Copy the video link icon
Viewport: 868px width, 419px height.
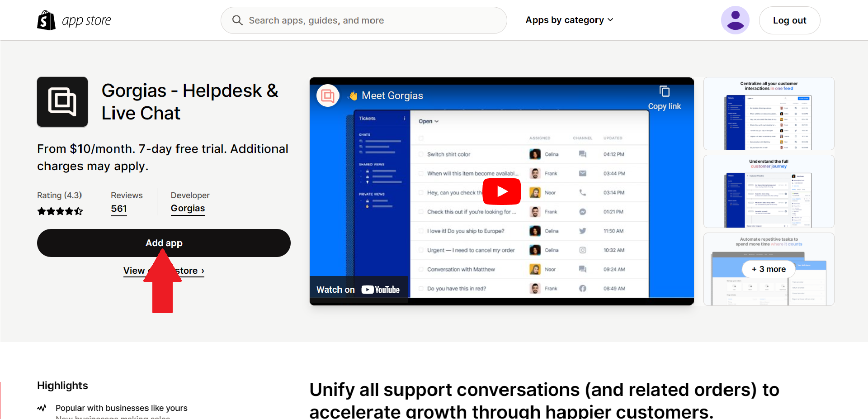[x=665, y=91]
